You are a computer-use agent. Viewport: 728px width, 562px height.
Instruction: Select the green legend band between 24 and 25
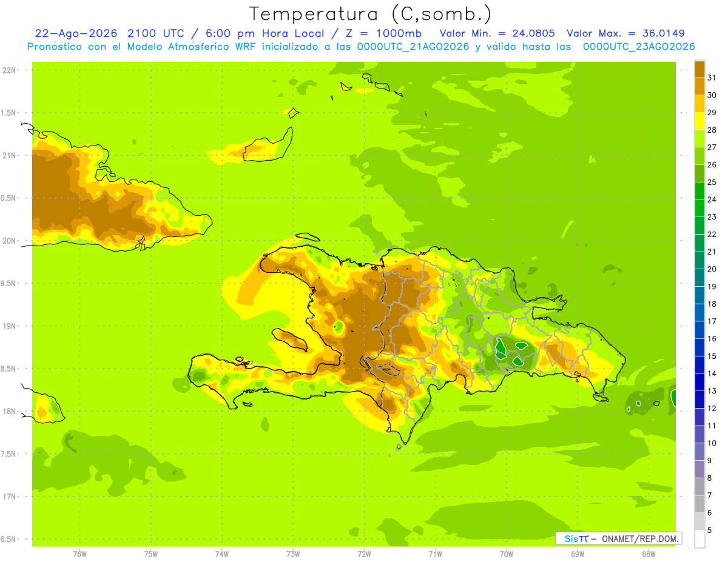click(x=699, y=191)
